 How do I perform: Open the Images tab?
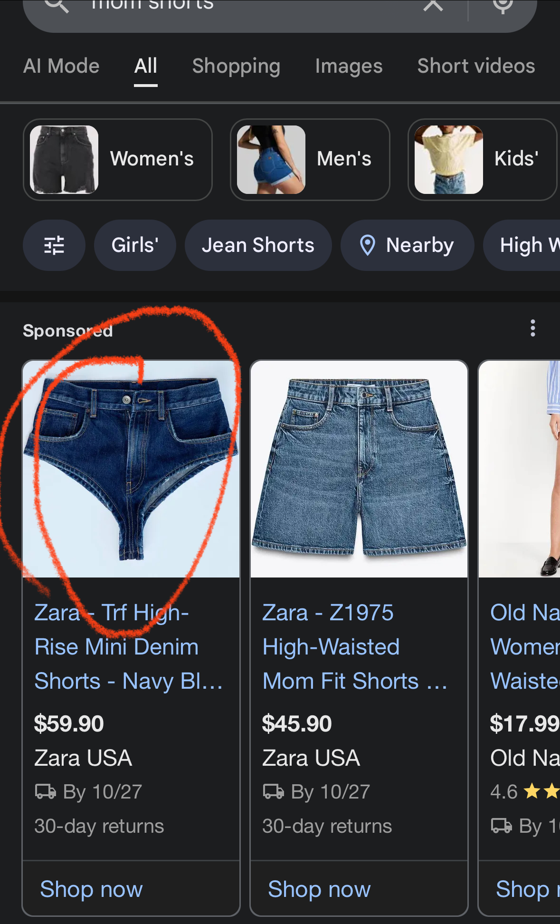pyautogui.click(x=349, y=66)
